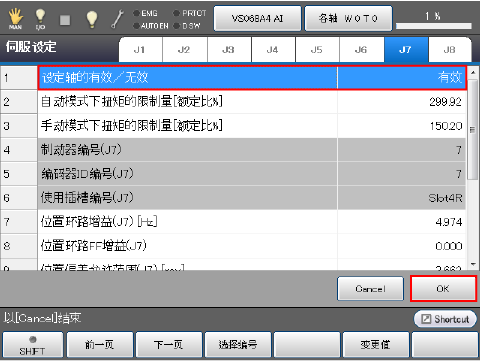
Task: Switch to the J5 tab
Action: (x=317, y=50)
